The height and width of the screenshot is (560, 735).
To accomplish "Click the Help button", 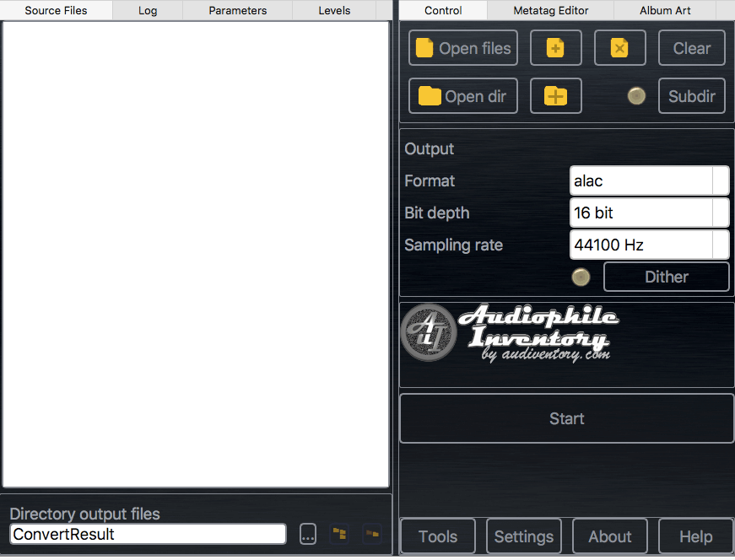I will [696, 536].
